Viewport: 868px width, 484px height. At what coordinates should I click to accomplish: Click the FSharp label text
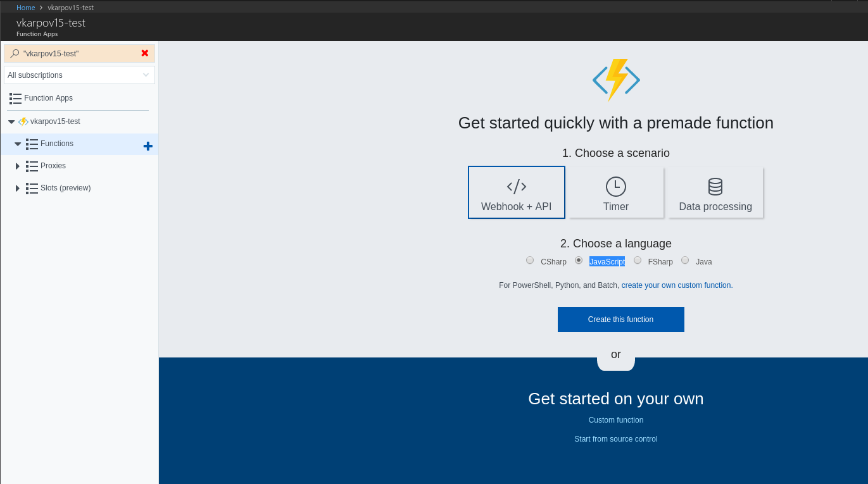coord(660,261)
